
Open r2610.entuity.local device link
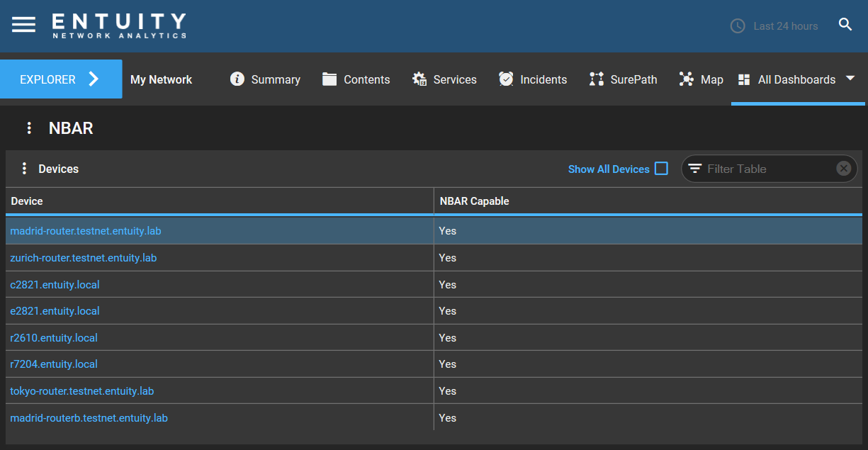(54, 338)
